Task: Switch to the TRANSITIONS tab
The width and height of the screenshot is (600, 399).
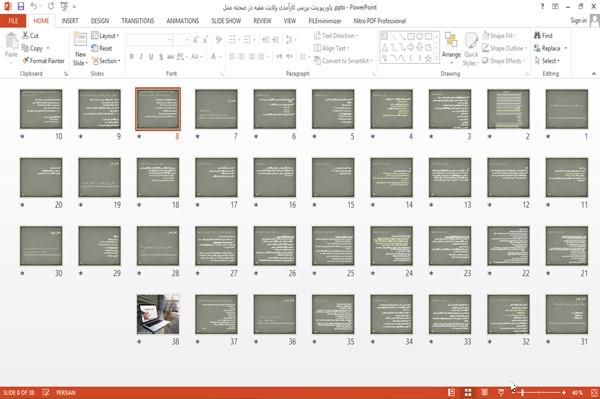Action: pos(138,21)
